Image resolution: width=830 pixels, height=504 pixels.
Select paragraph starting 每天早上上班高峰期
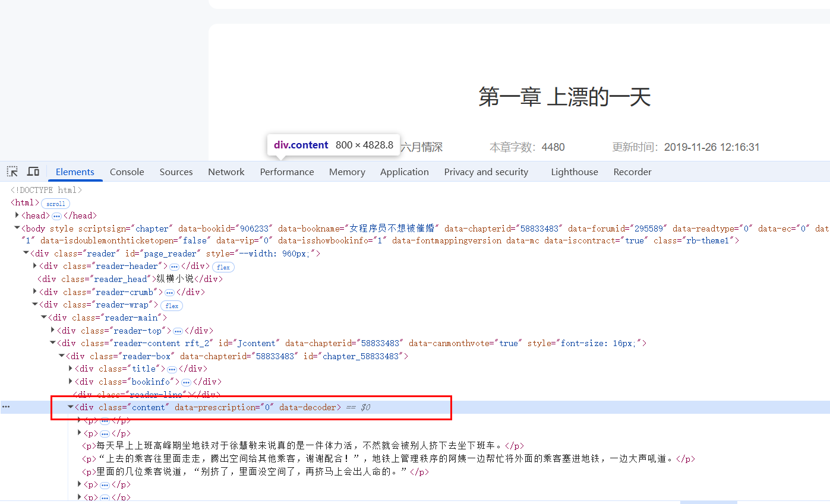pyautogui.click(x=302, y=446)
